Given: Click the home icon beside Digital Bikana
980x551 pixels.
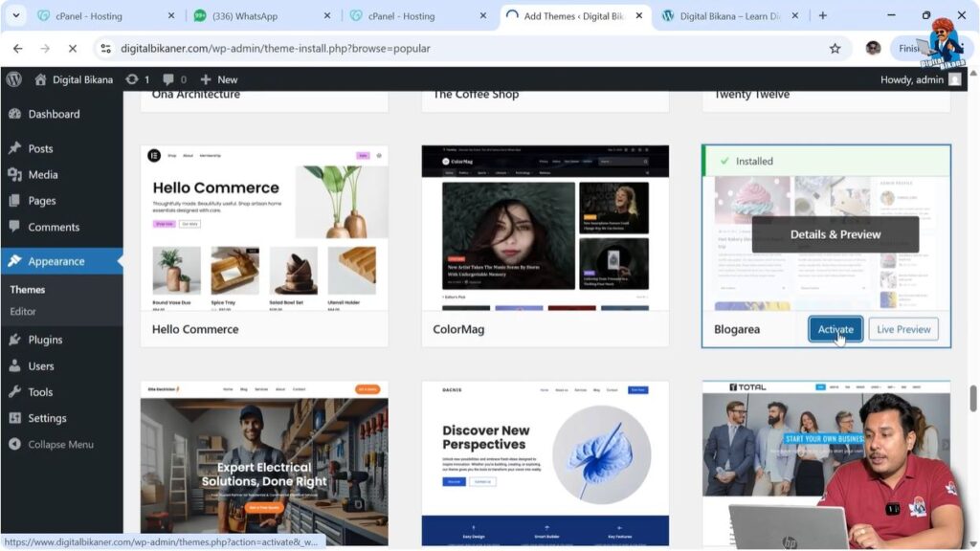Looking at the screenshot, I should pyautogui.click(x=40, y=79).
